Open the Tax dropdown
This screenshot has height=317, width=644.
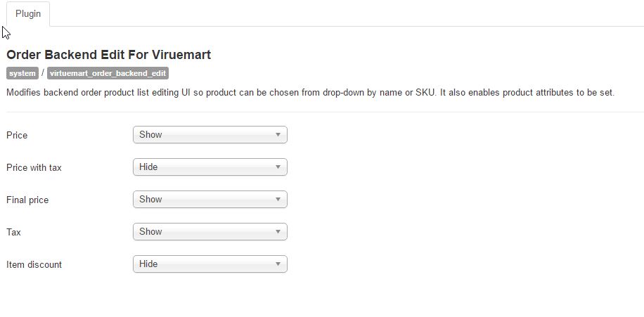click(x=209, y=232)
